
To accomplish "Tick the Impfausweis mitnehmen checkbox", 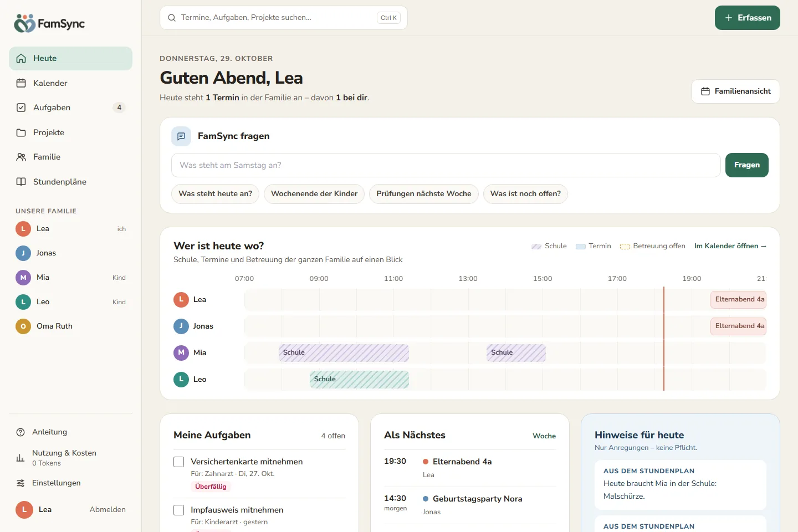I will (179, 510).
